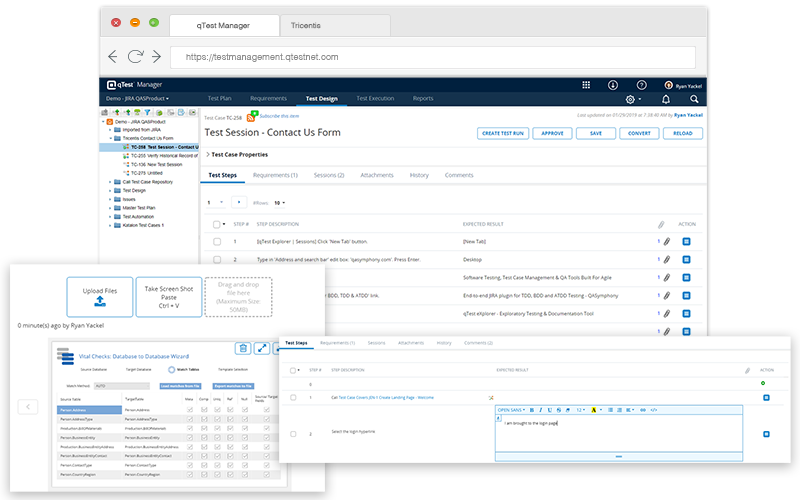Click the CREATE TEST RUN button

[503, 133]
